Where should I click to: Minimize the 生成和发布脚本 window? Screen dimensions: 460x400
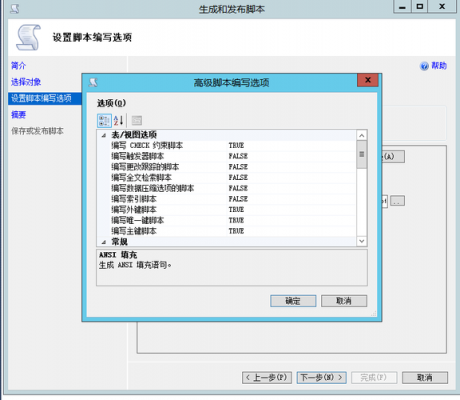tap(402, 7)
